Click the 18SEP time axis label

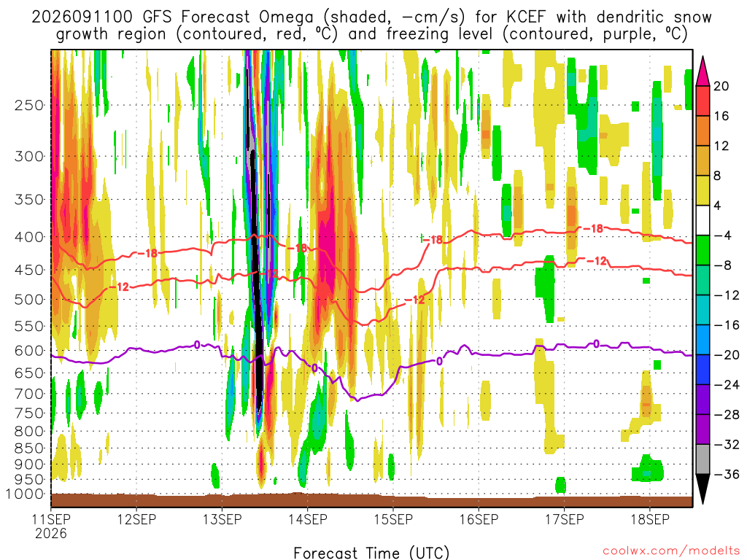tap(650, 519)
